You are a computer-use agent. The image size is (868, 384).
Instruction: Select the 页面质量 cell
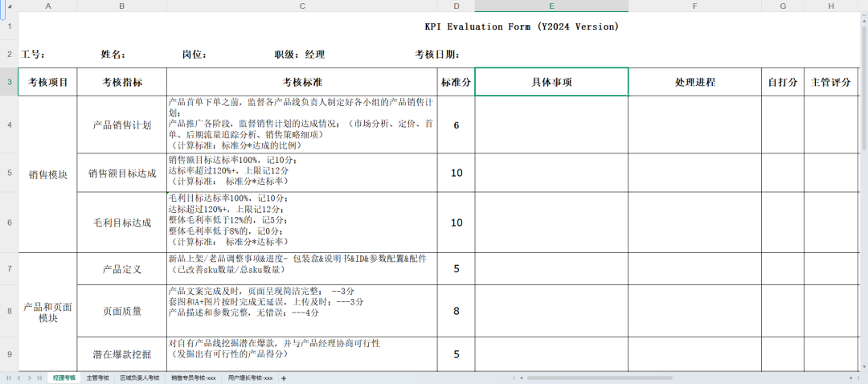122,311
